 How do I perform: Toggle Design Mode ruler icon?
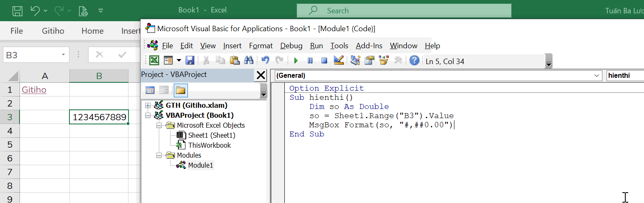338,61
